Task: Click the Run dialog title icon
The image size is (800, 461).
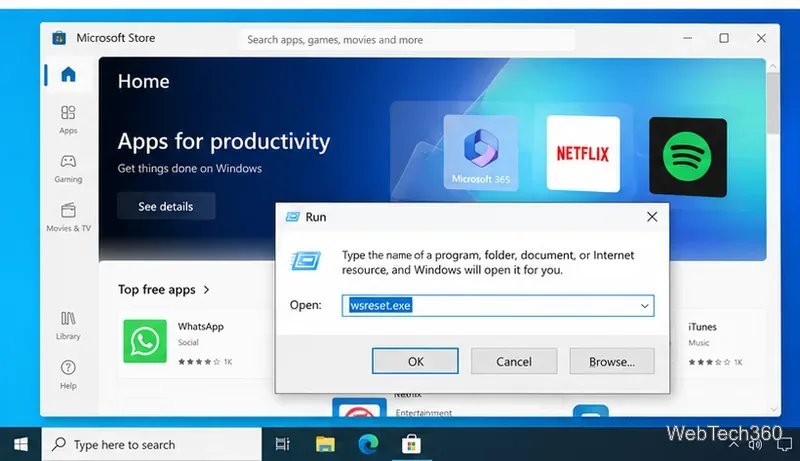Action: (293, 217)
